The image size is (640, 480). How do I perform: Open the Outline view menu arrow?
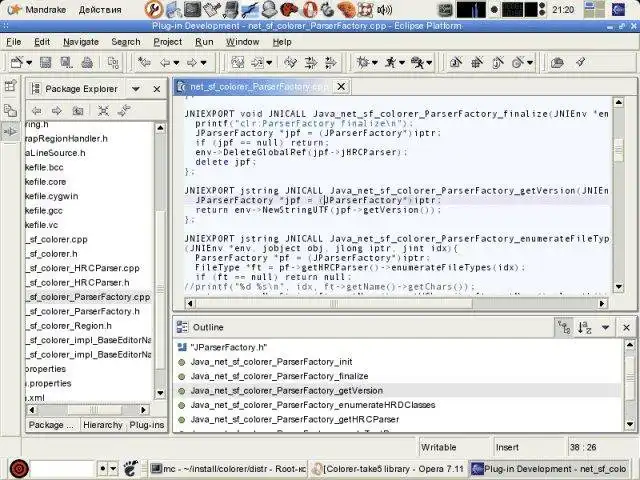(605, 327)
